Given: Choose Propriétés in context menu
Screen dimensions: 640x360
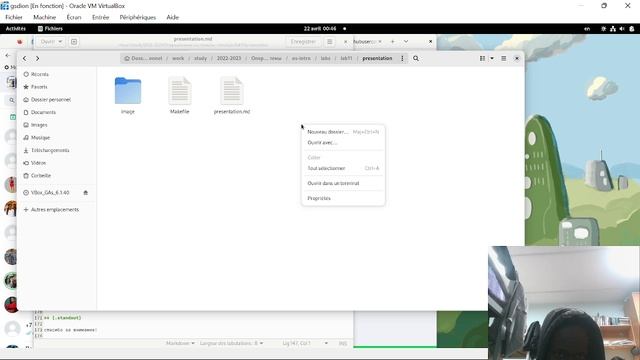Looking at the screenshot, I should (343, 198).
